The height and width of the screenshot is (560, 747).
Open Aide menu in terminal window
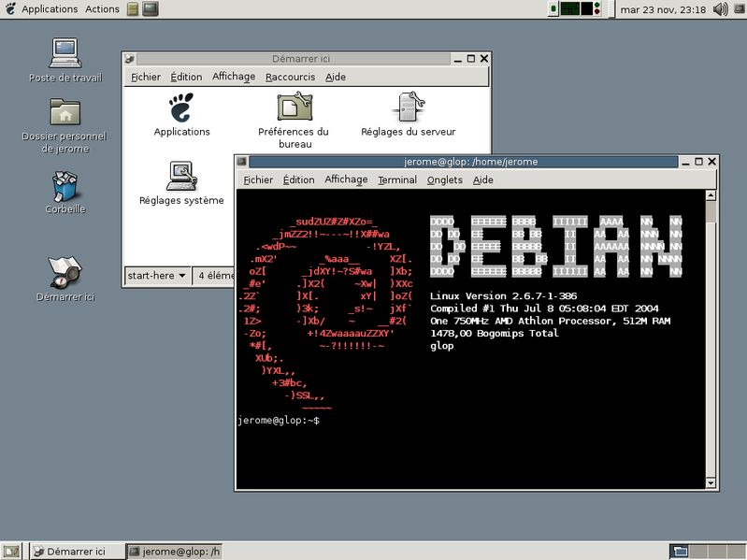(x=482, y=179)
